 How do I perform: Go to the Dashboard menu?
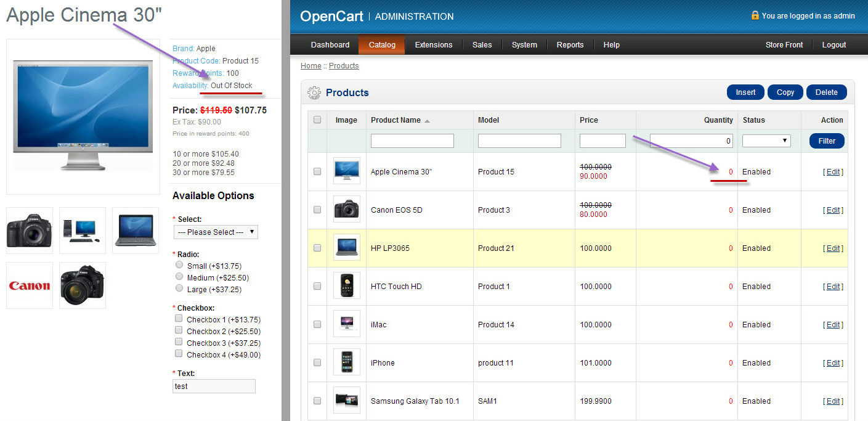330,45
